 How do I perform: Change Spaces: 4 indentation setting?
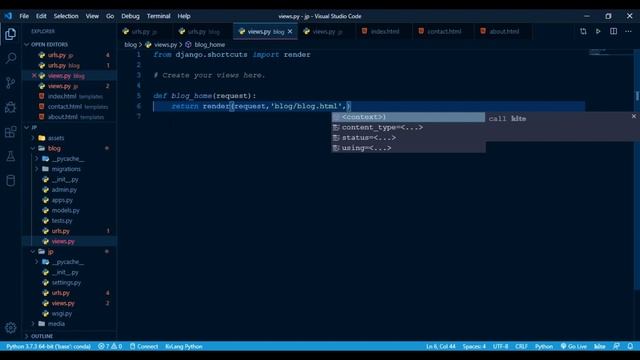point(474,347)
